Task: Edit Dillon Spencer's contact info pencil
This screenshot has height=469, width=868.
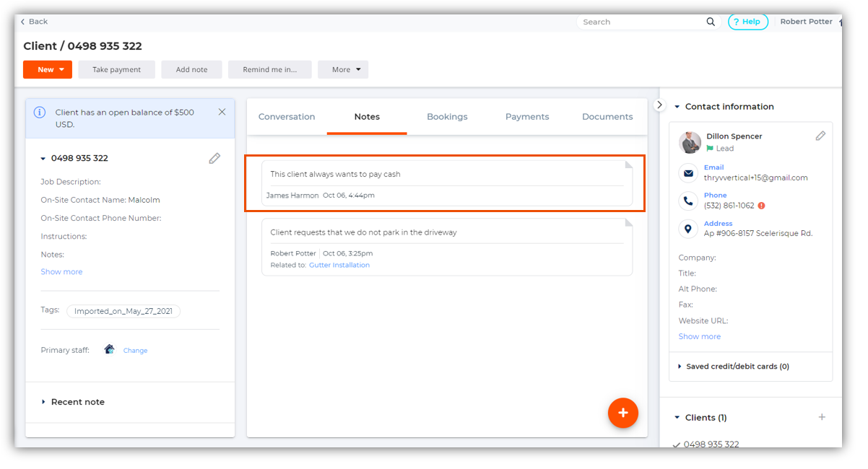Action: tap(820, 136)
